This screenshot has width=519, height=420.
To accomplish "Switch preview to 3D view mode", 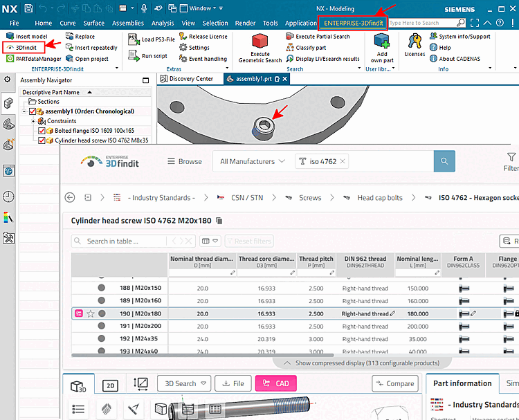I will [78, 386].
